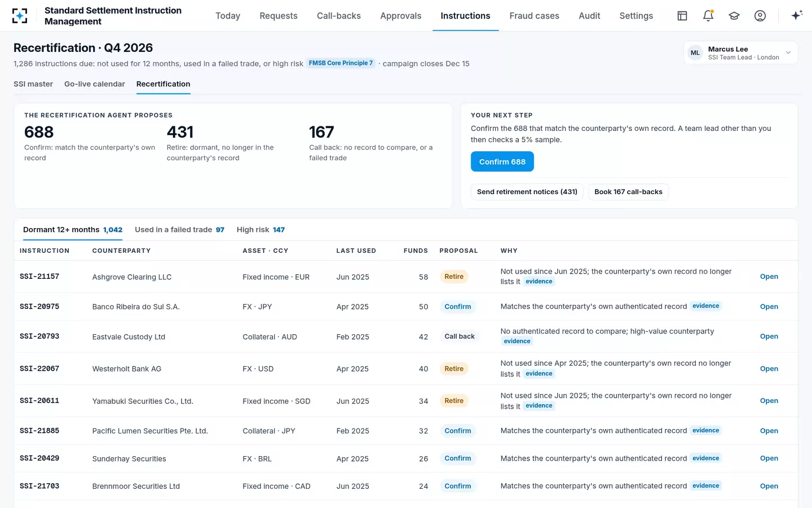Screen dimensions: 812x508
Task: Open the Westerholt Bank AG instruction
Action: [769, 369]
